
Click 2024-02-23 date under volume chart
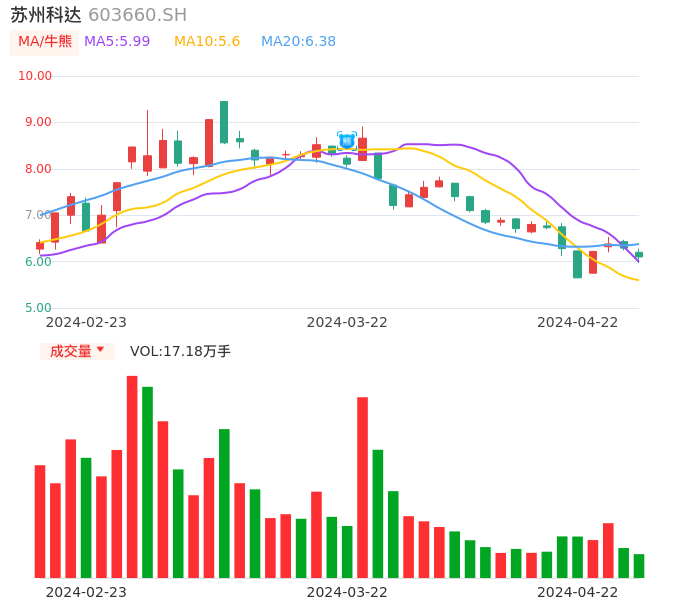tap(86, 592)
